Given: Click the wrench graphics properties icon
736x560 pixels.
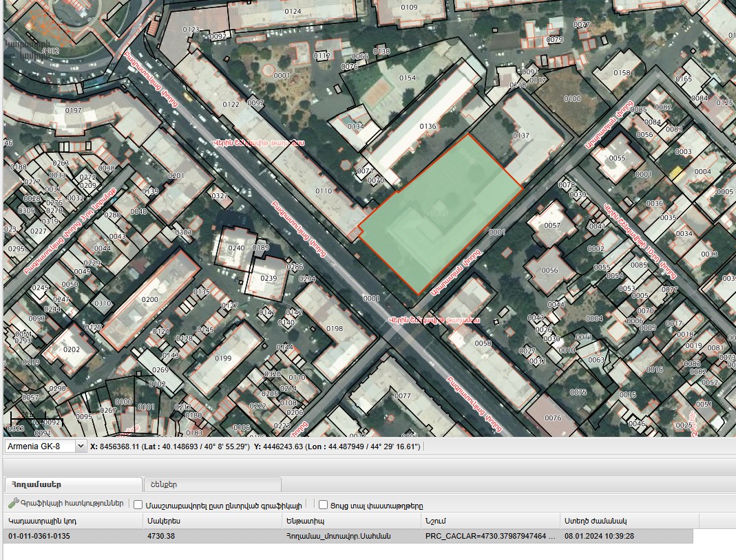Looking at the screenshot, I should tap(14, 504).
